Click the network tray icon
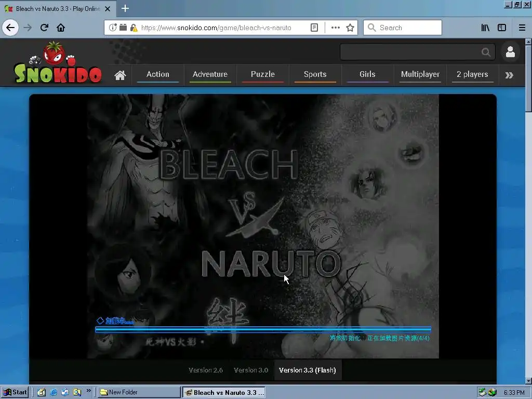 pos(483,393)
